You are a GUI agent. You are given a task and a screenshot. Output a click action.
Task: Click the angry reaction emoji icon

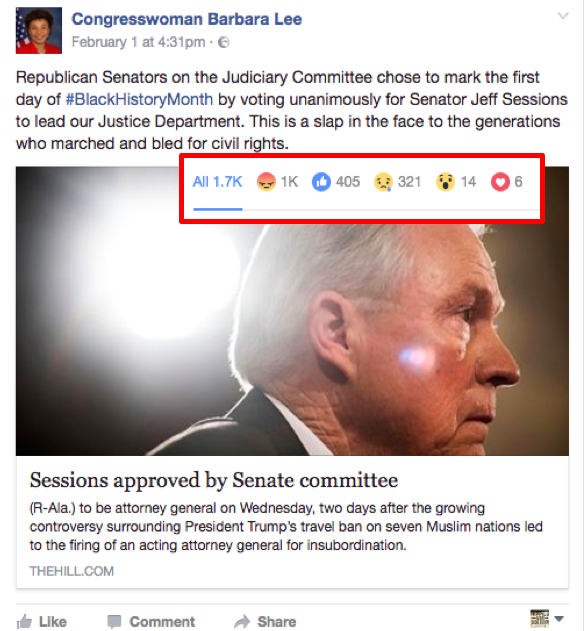click(266, 182)
